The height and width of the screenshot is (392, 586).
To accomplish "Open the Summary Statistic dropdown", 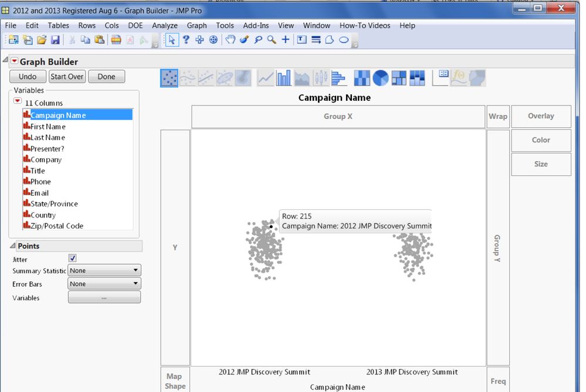I will 104,270.
